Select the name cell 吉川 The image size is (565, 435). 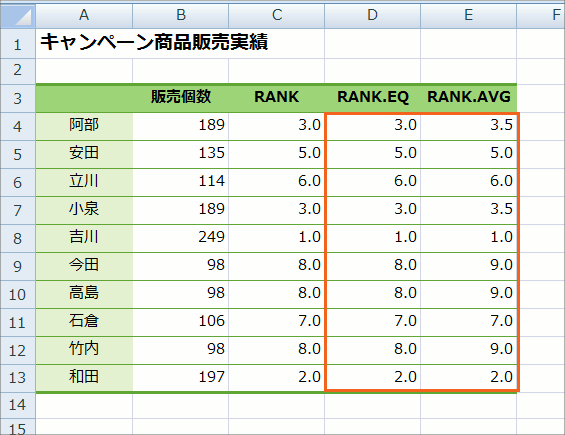[84, 238]
